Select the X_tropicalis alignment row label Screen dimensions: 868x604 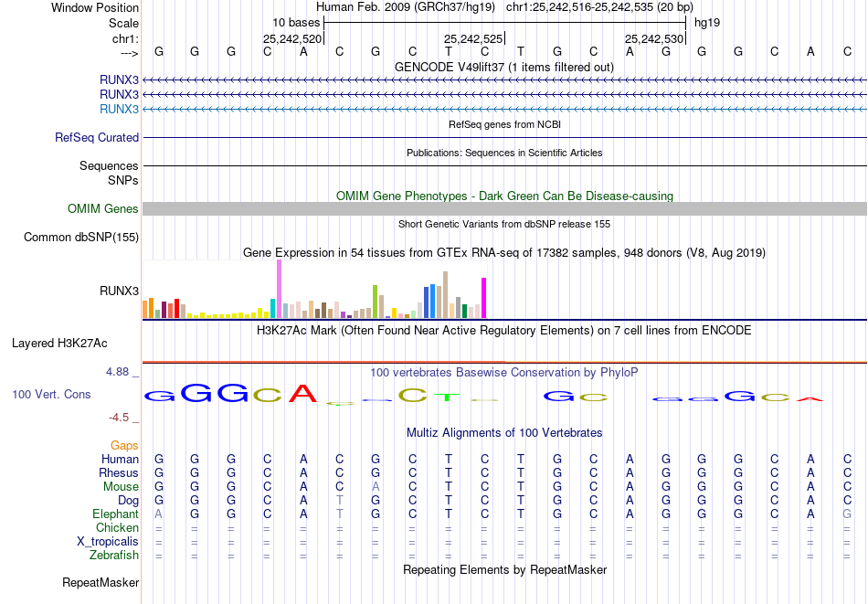coord(108,542)
